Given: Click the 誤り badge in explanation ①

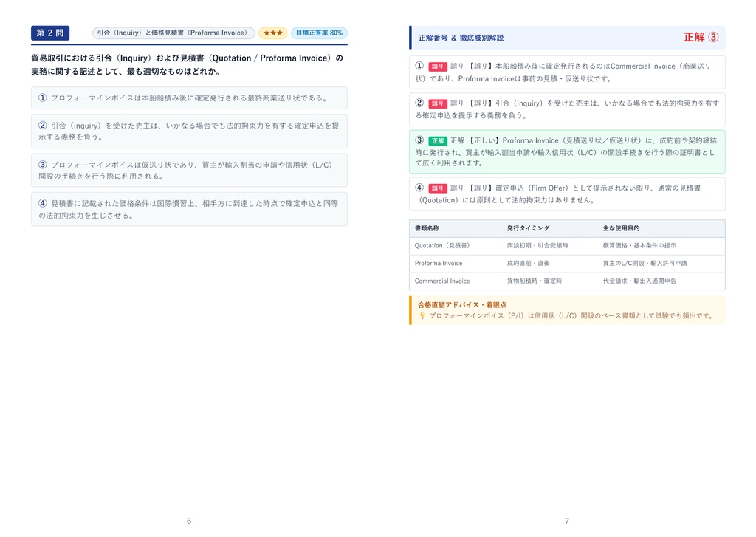Looking at the screenshot, I should [437, 66].
